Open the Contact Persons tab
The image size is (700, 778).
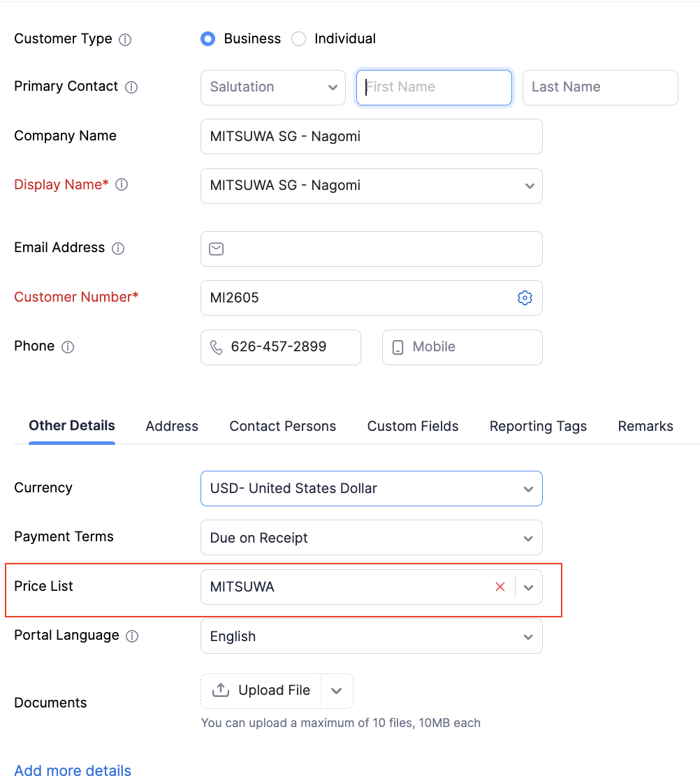pos(282,426)
